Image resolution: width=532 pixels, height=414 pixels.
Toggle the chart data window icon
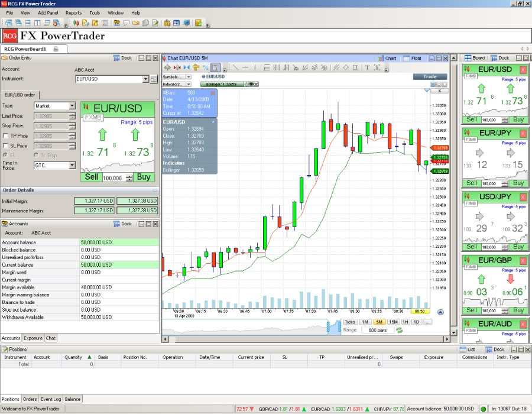point(215,67)
